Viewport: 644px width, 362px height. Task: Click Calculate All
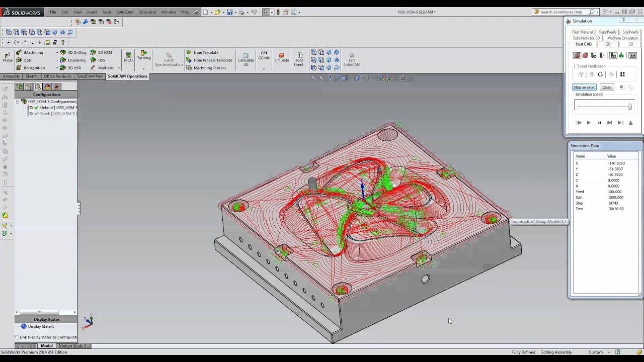click(246, 59)
